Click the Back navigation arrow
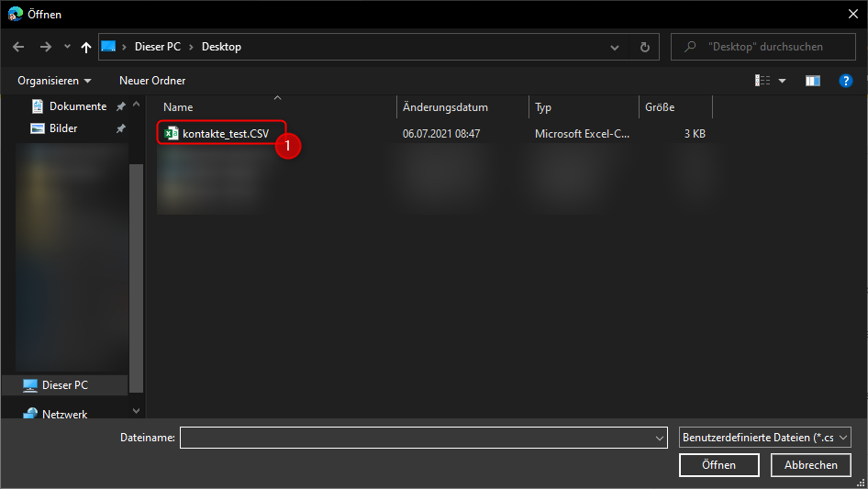This screenshot has width=868, height=489. tap(19, 47)
